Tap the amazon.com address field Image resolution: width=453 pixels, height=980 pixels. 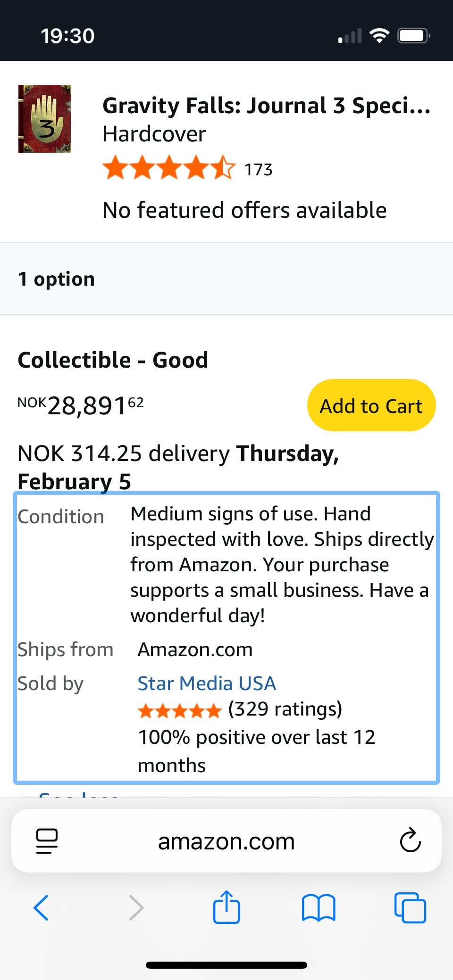(x=226, y=841)
